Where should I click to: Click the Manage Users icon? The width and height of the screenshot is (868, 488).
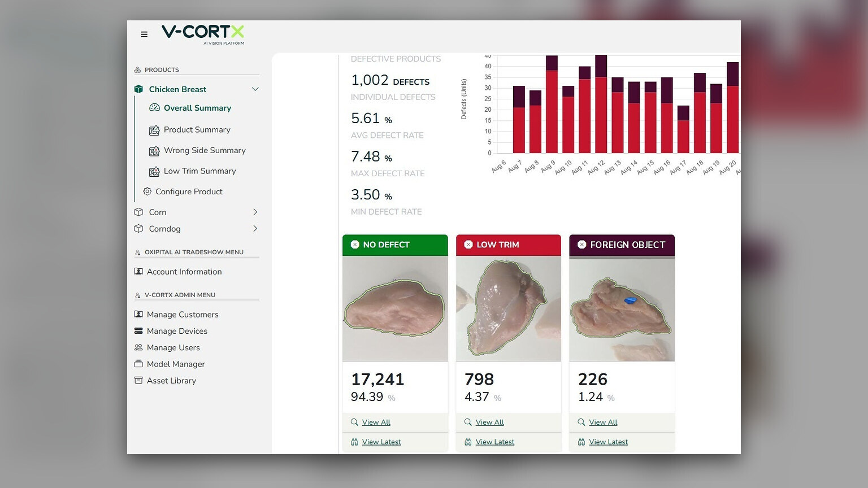(138, 347)
